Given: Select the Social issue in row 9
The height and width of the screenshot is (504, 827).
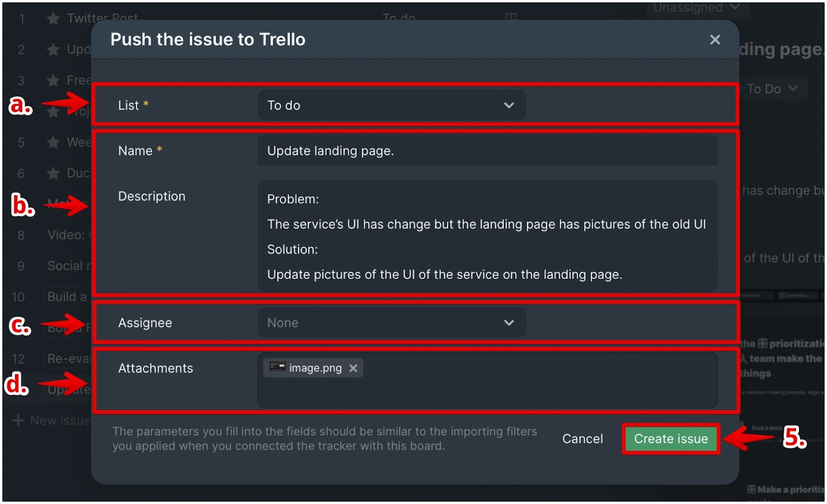Looking at the screenshot, I should point(68,266).
